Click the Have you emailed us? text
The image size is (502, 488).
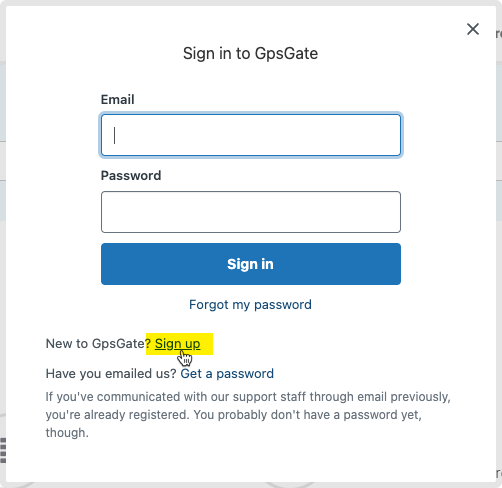coord(111,374)
